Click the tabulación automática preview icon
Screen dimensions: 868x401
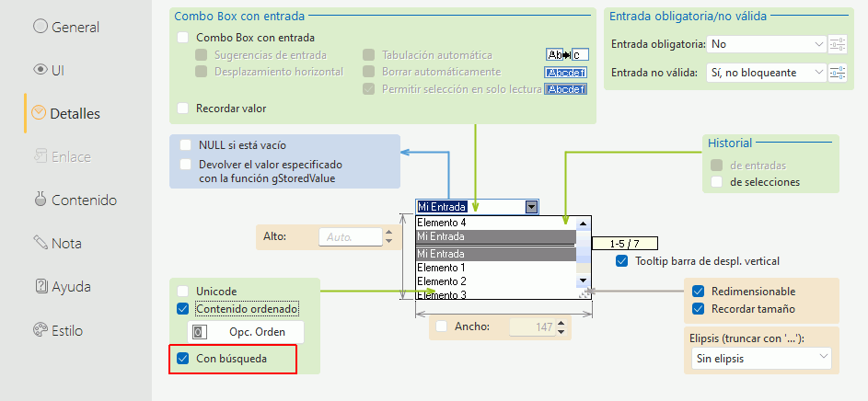[x=567, y=54]
